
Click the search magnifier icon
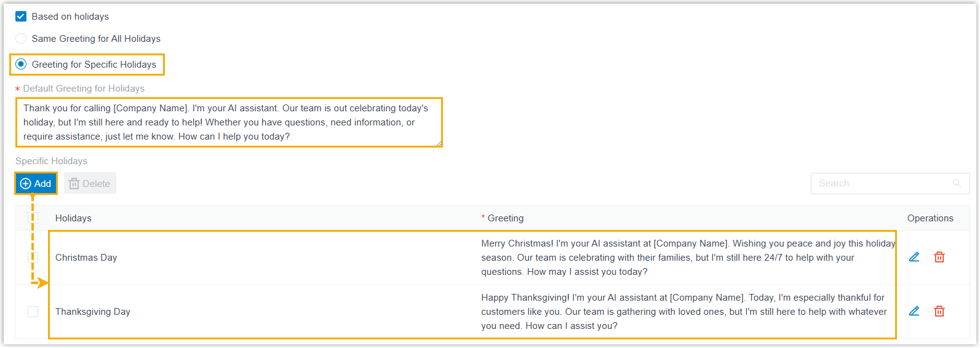point(957,183)
